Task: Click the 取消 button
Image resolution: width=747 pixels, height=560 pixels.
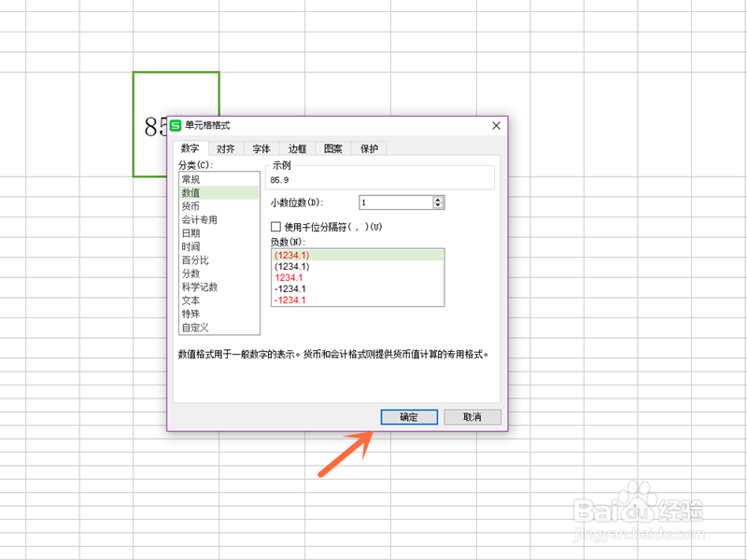Action: click(472, 417)
